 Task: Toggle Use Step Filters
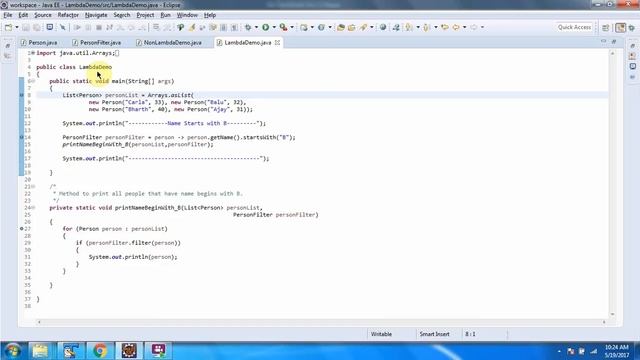point(167,27)
